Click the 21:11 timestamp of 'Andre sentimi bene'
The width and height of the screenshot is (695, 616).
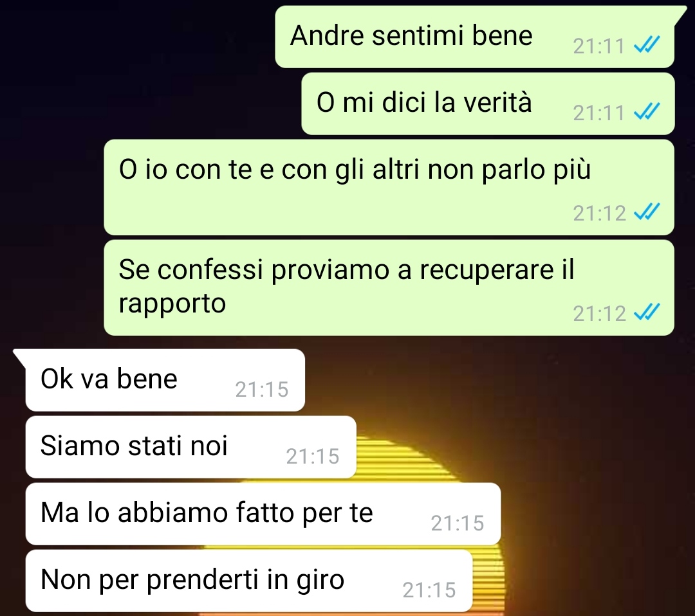[x=599, y=46]
